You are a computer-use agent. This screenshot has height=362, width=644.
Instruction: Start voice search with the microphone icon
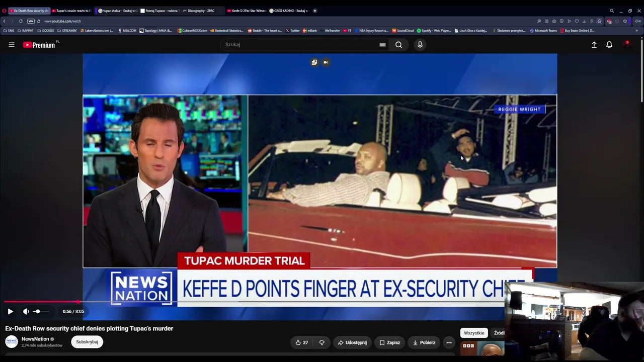[420, 45]
